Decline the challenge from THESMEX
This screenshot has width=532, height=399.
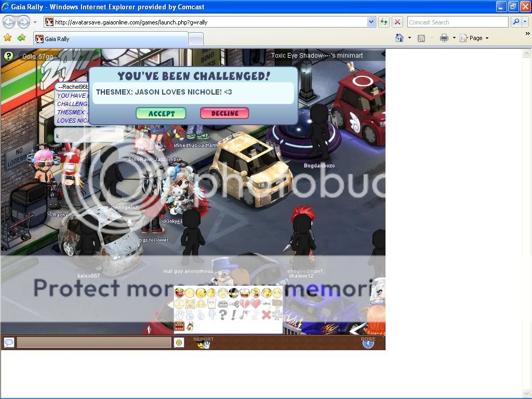coord(224,113)
